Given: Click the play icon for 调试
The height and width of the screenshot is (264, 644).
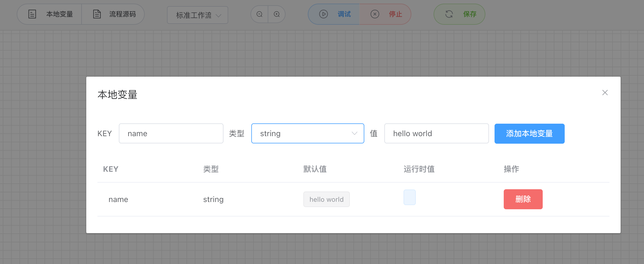Looking at the screenshot, I should click(x=323, y=14).
